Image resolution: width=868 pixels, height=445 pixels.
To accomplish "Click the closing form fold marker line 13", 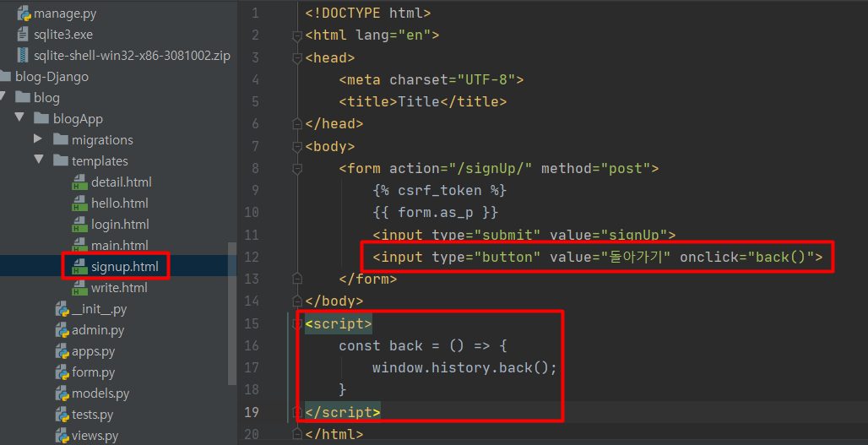I will [297, 279].
